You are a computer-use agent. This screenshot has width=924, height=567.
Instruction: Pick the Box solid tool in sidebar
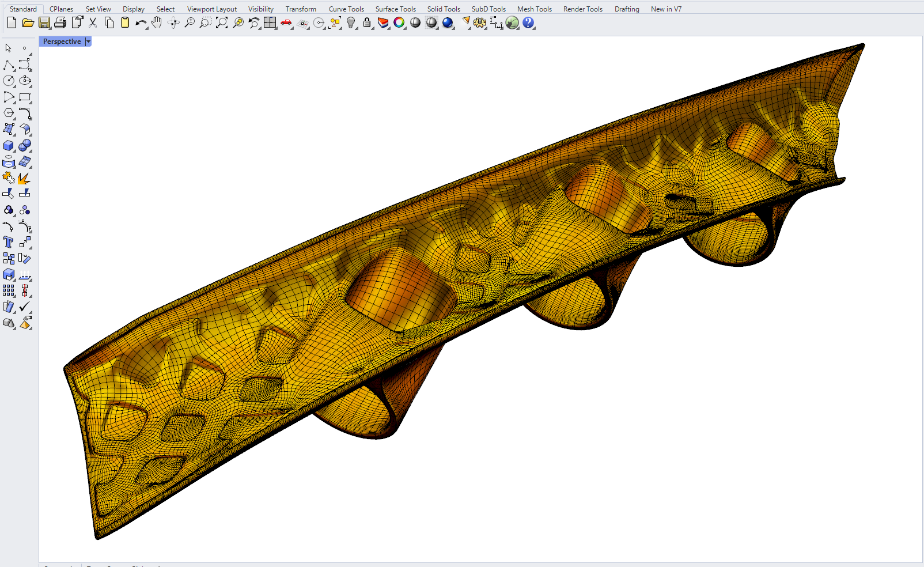[9, 146]
